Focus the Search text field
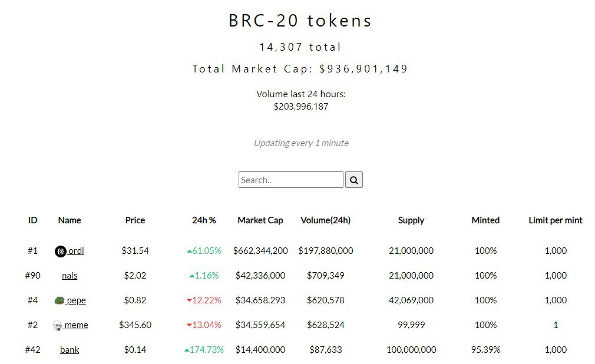 coord(290,180)
